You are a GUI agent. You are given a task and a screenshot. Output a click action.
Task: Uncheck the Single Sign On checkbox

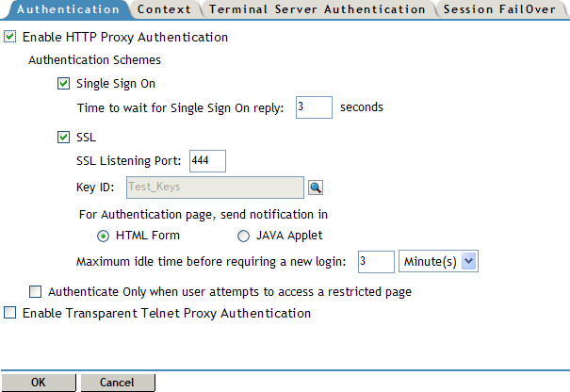64,83
